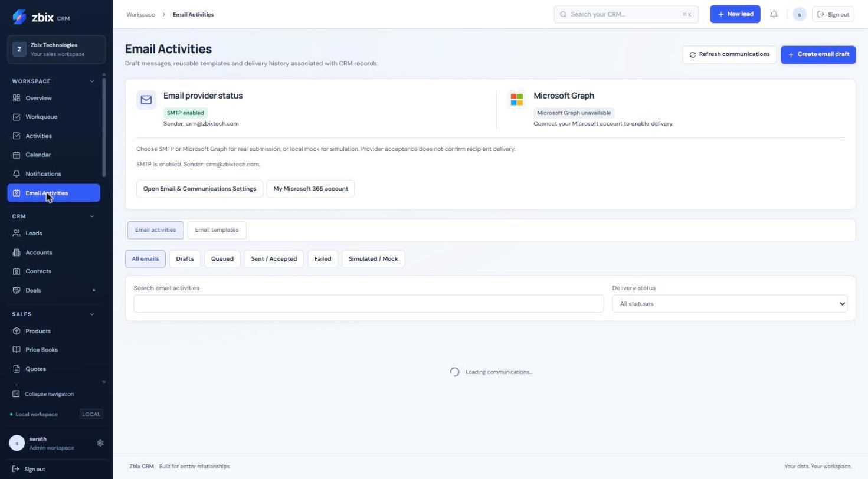Open Email & Communications Settings
This screenshot has height=479, width=868.
click(199, 189)
